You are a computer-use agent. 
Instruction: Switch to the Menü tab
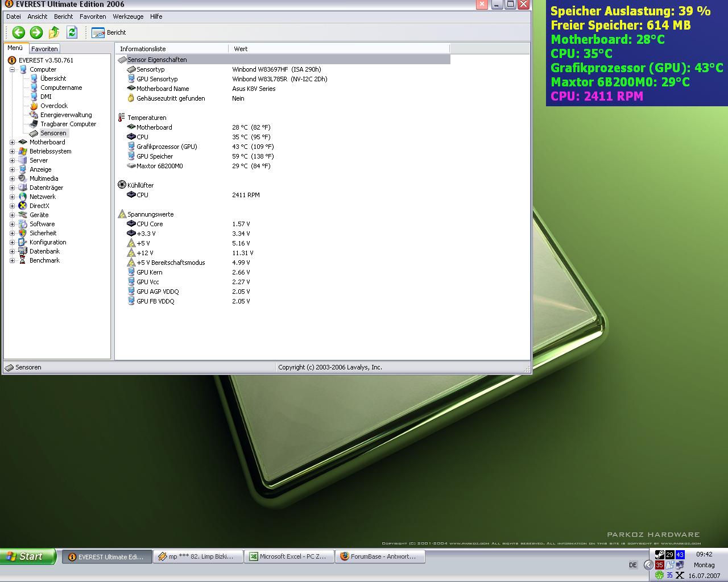coord(15,48)
